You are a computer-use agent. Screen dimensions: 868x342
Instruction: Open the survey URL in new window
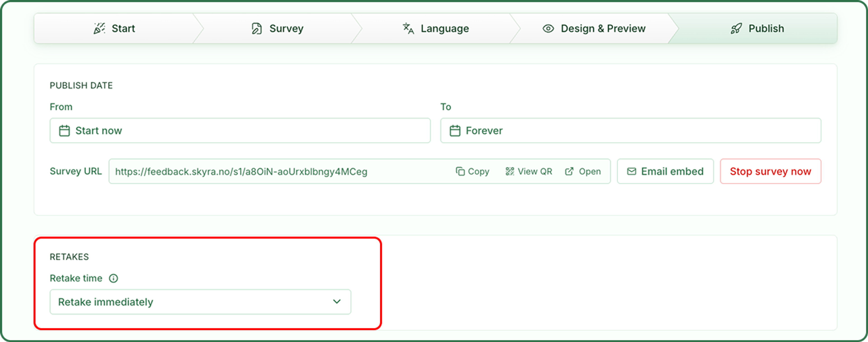point(583,171)
